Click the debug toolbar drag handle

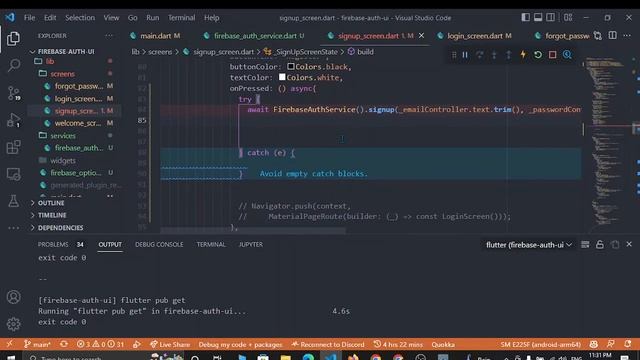pyautogui.click(x=454, y=55)
